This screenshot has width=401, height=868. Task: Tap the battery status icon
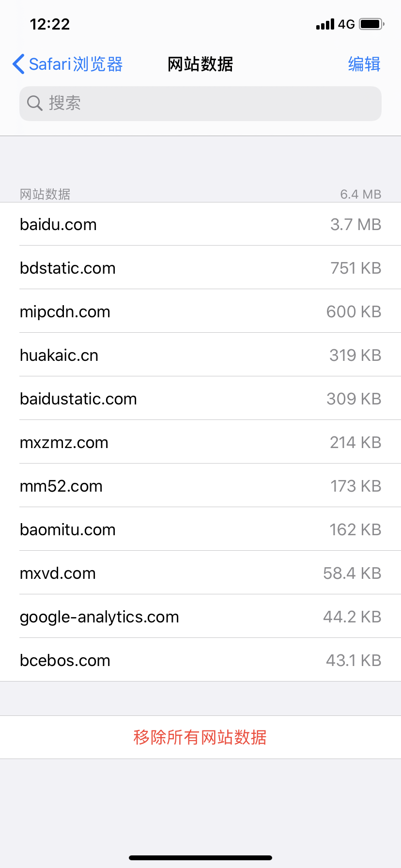tap(371, 24)
